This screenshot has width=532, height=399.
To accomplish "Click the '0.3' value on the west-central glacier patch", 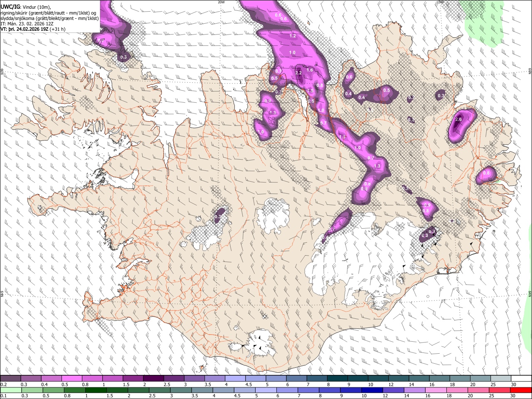I will pyautogui.click(x=218, y=217).
